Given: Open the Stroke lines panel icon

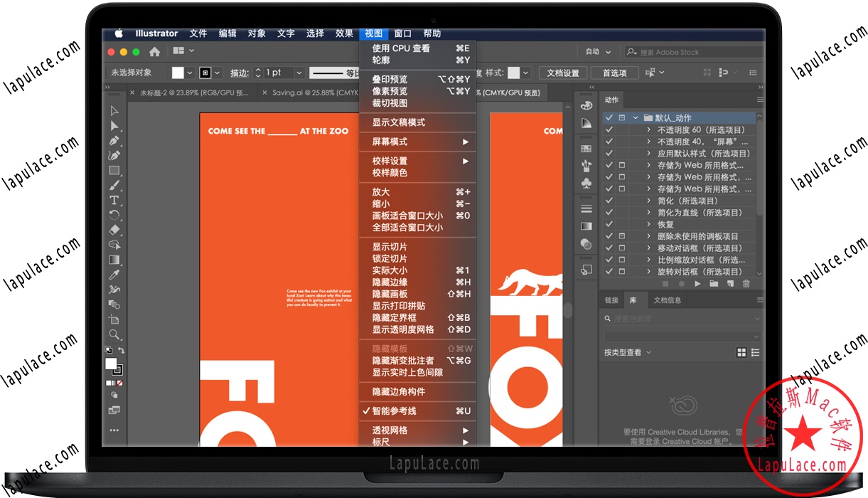Looking at the screenshot, I should coord(586,209).
